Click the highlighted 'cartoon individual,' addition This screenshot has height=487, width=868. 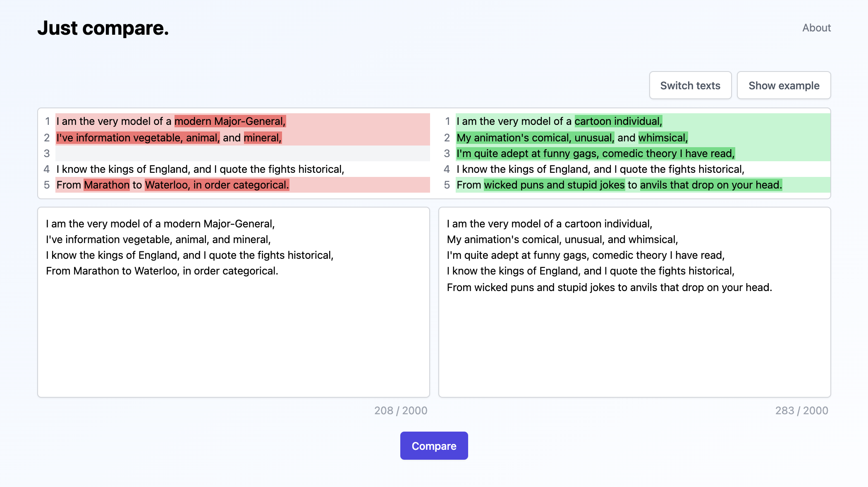point(618,121)
